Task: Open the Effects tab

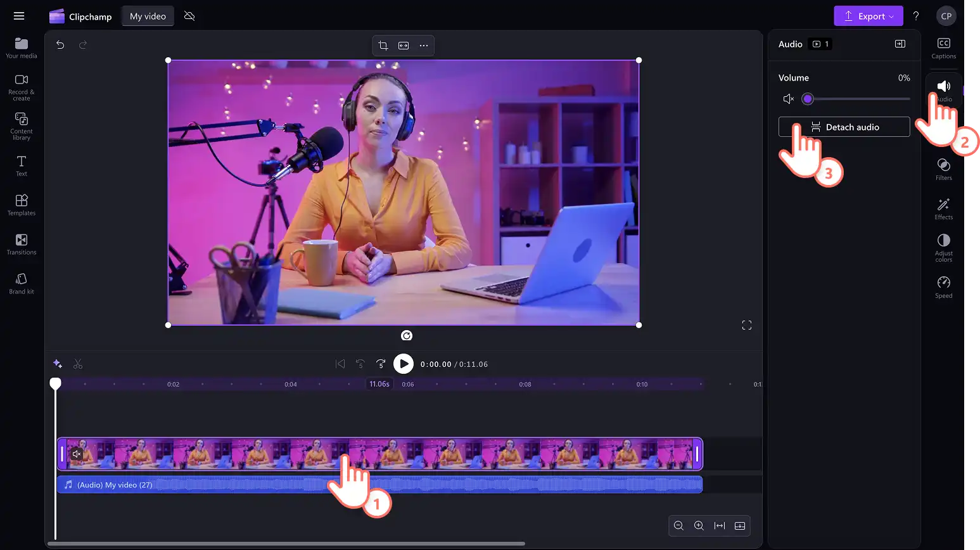Action: click(x=944, y=209)
